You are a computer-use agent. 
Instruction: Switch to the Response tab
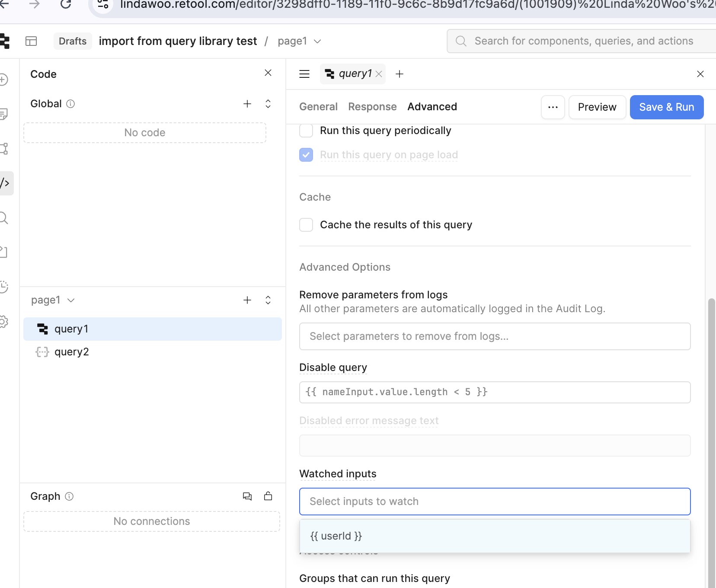pyautogui.click(x=372, y=107)
